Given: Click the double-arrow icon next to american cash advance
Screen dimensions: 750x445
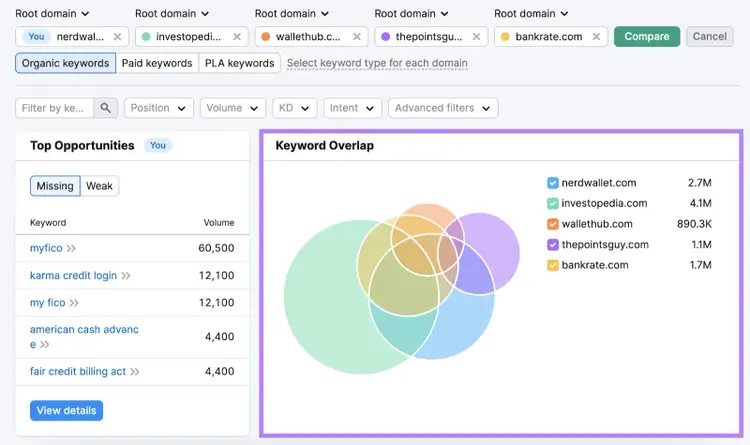Looking at the screenshot, I should (44, 345).
